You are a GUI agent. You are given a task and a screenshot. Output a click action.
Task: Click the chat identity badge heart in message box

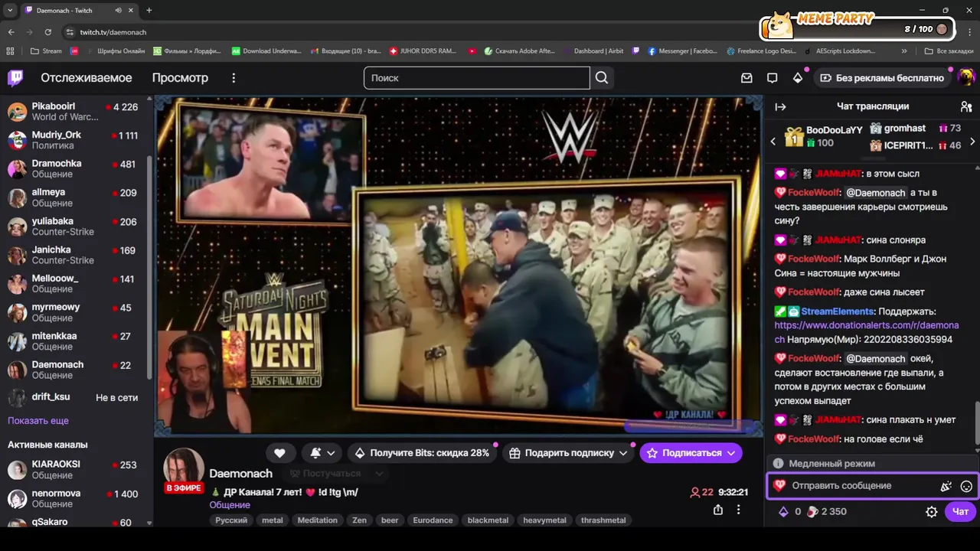point(780,486)
